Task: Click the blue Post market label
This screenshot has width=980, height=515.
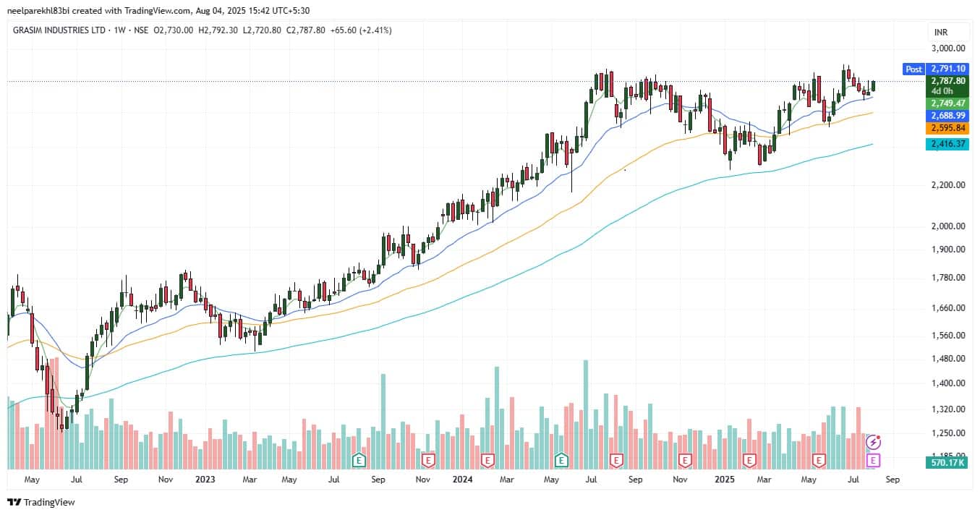Action: tap(913, 69)
